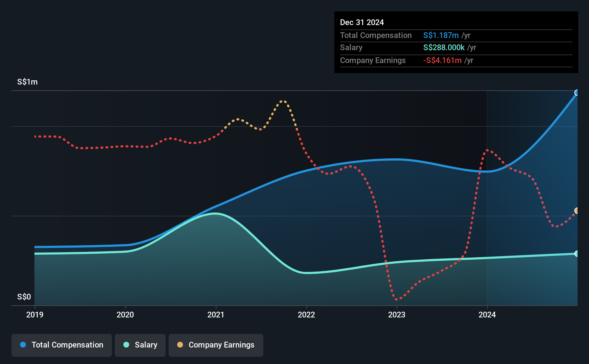Click the 2023 x-axis label
The height and width of the screenshot is (364, 589).
(397, 315)
